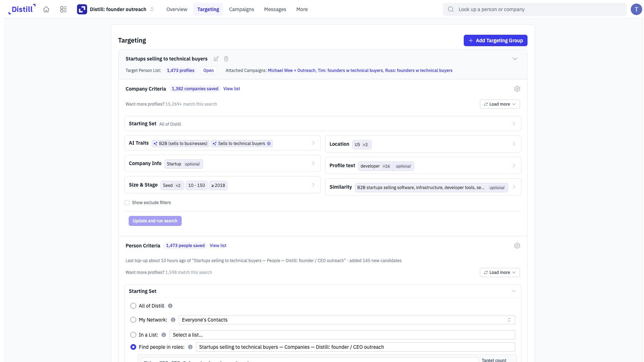
Task: Select All of Distill radio button
Action: [x=133, y=306]
